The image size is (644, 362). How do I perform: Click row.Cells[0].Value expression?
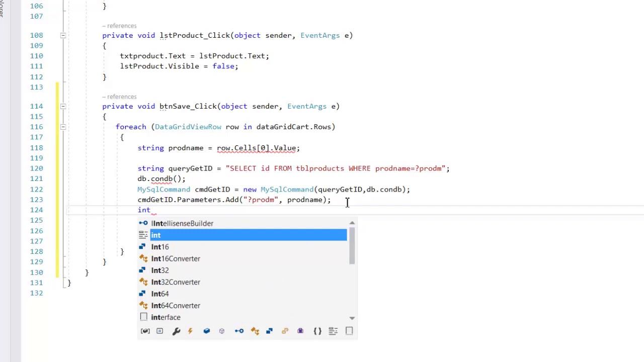256,148
